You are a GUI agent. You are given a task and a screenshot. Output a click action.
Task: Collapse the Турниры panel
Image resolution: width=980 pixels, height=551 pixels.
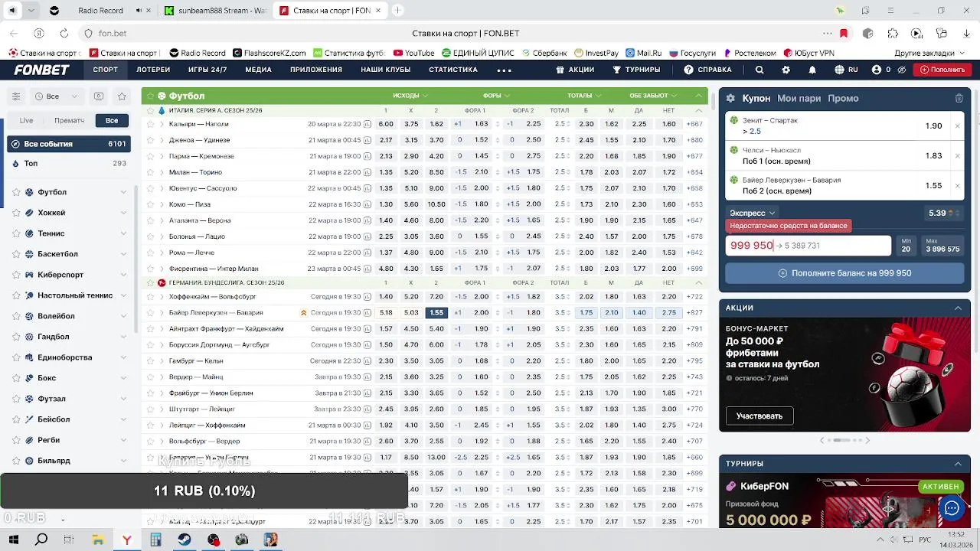(x=958, y=464)
